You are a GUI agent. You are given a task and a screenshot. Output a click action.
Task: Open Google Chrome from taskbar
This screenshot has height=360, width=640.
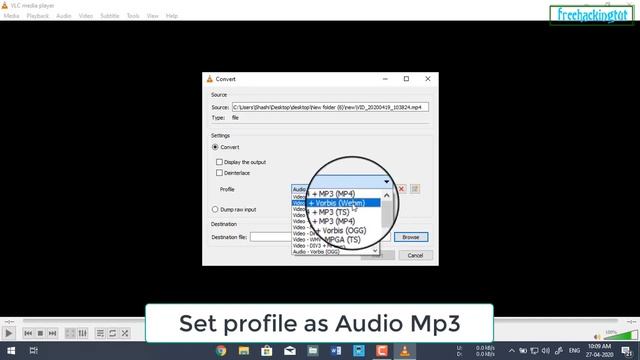tap(221, 351)
